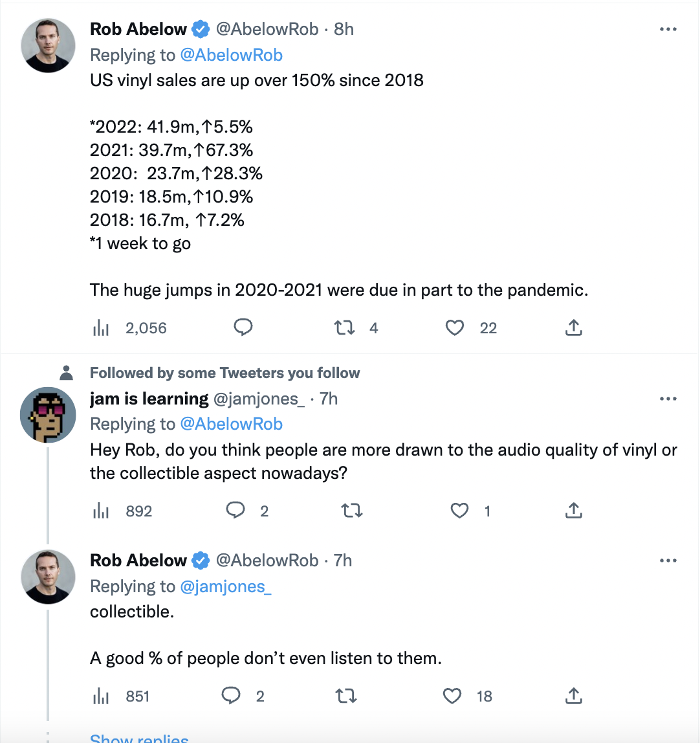The image size is (700, 743).
Task: Show replies to the collectible tweet
Action: click(138, 738)
